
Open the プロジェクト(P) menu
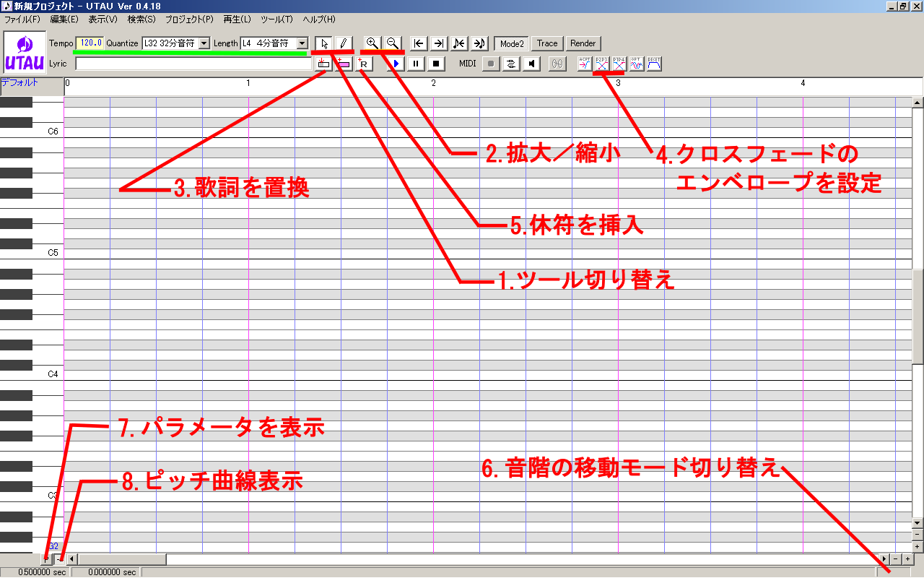tap(189, 19)
